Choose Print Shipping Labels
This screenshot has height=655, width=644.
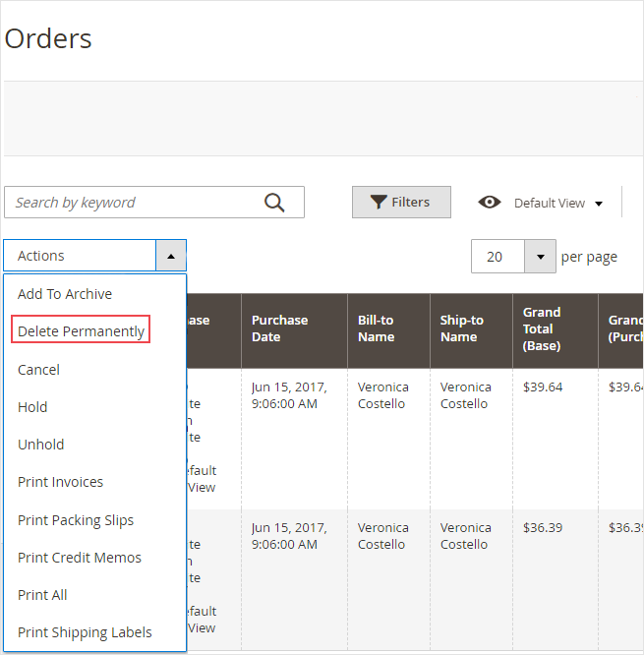(85, 632)
